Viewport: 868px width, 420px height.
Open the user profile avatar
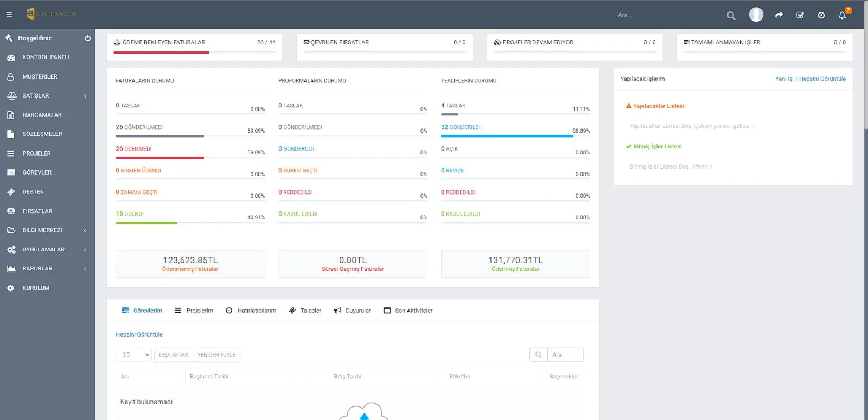click(x=756, y=15)
